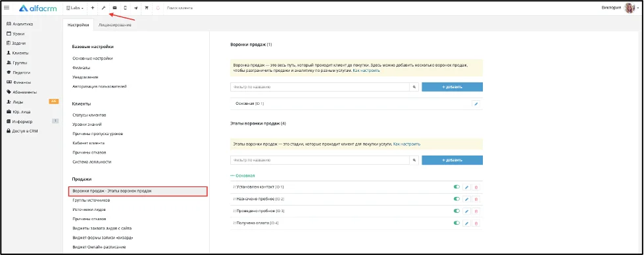Toggle the Получена оплата stage switch
This screenshot has height=255, width=644.
457,223
